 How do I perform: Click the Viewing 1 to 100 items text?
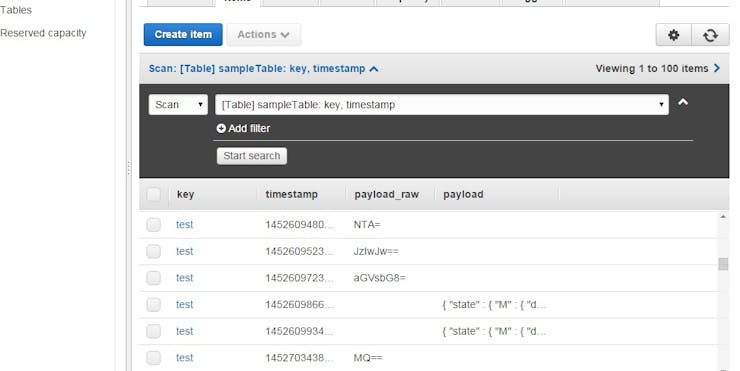(652, 68)
